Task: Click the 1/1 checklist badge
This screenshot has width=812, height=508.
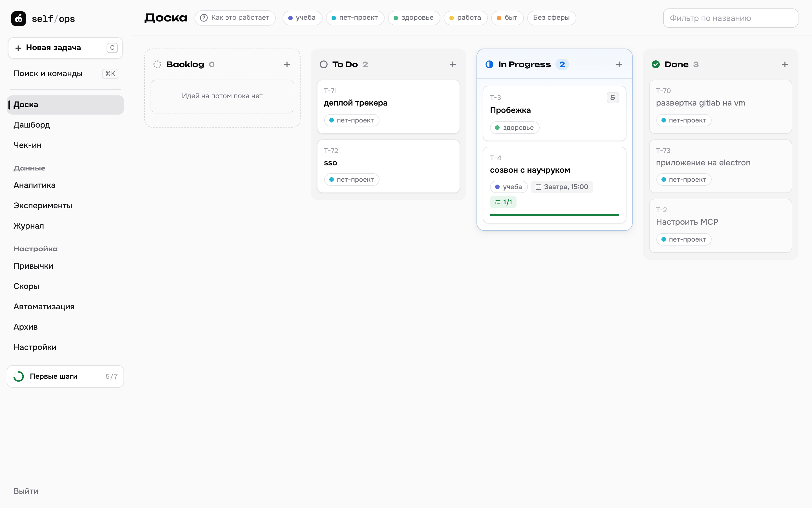Action: point(503,202)
